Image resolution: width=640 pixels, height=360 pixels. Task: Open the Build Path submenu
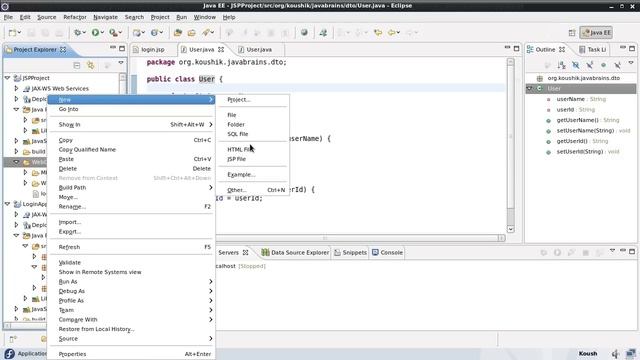point(131,187)
